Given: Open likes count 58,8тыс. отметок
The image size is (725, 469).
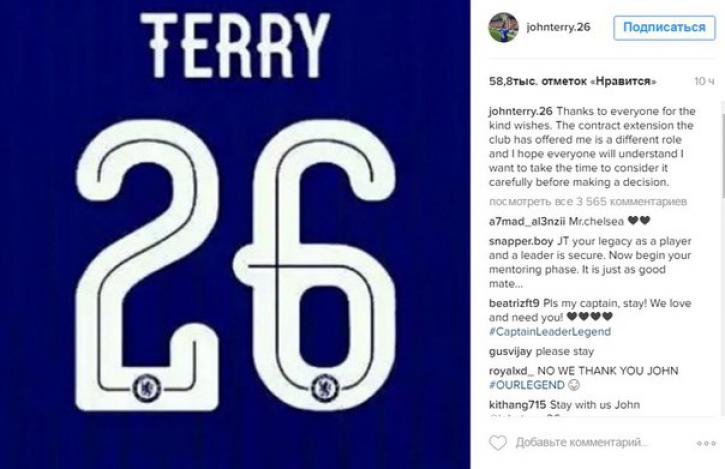Looking at the screenshot, I should point(572,81).
